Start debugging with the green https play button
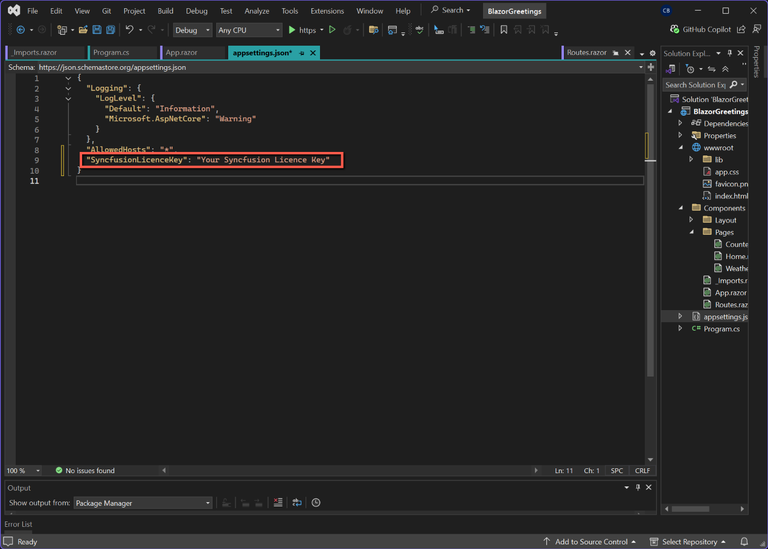The image size is (768, 549). pyautogui.click(x=293, y=30)
